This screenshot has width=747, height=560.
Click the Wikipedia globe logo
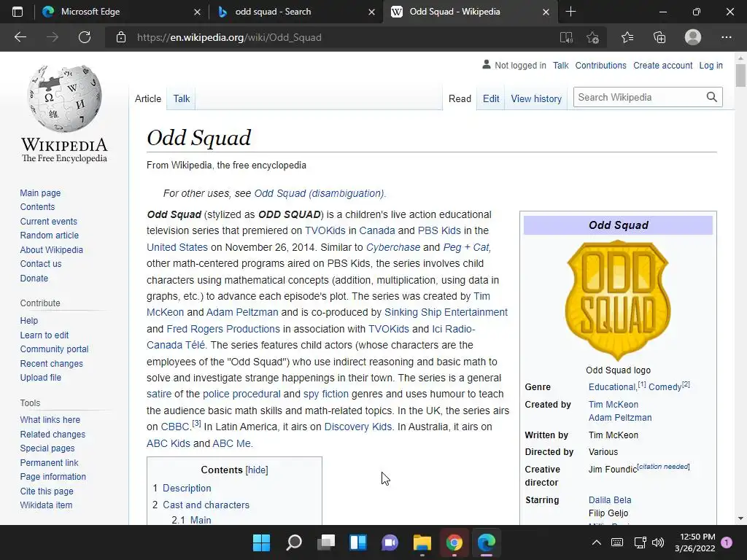[64, 98]
